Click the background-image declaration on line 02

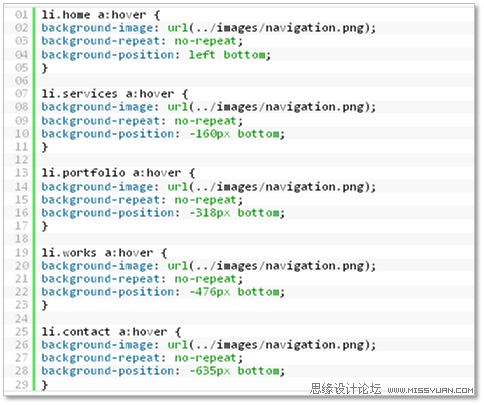(209, 28)
